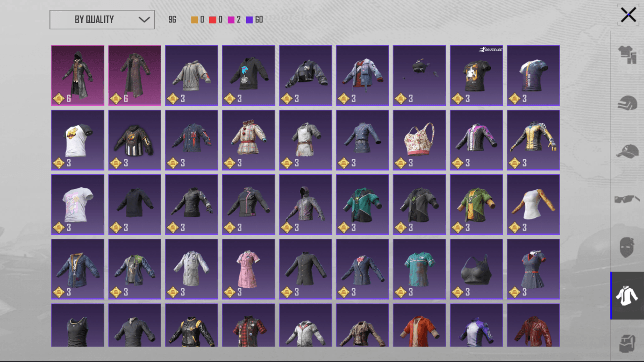The width and height of the screenshot is (644, 362).
Task: Pick the teal bloodstained scrubs shirt
Action: tap(419, 269)
